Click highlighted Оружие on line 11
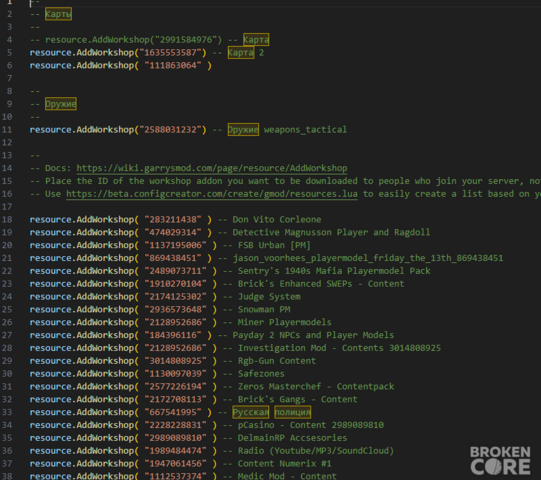The width and height of the screenshot is (541, 480). point(243,130)
